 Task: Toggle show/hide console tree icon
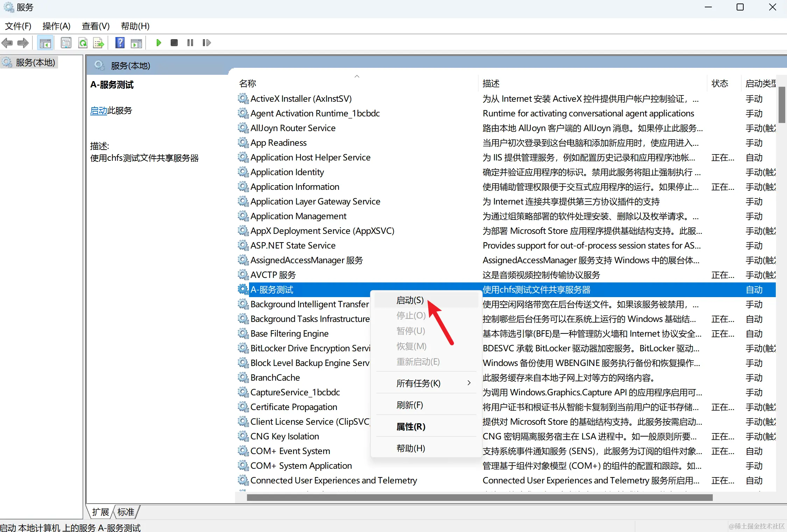45,43
